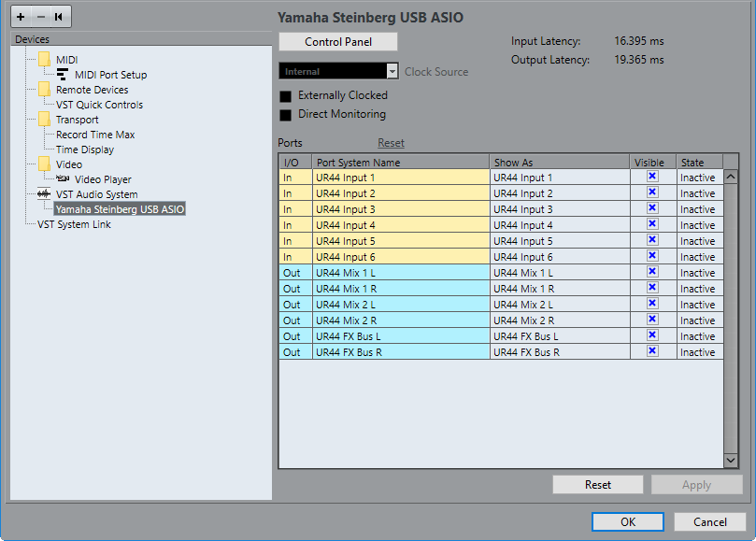Enable the Direct Monitoring checkbox
The height and width of the screenshot is (541, 756).
click(x=285, y=115)
